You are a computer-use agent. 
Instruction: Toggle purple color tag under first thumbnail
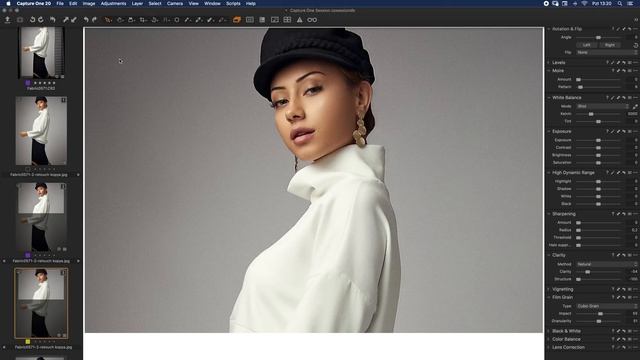[28, 83]
